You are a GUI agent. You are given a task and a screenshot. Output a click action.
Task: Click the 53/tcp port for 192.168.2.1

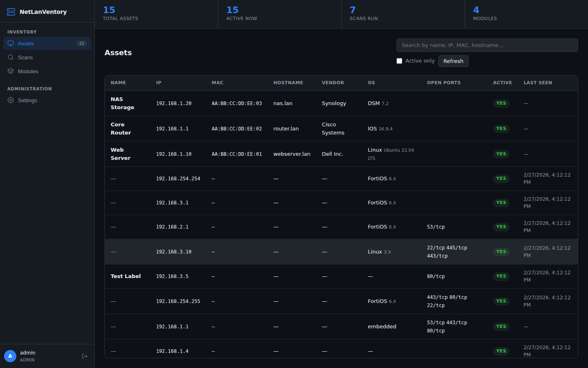pyautogui.click(x=436, y=227)
